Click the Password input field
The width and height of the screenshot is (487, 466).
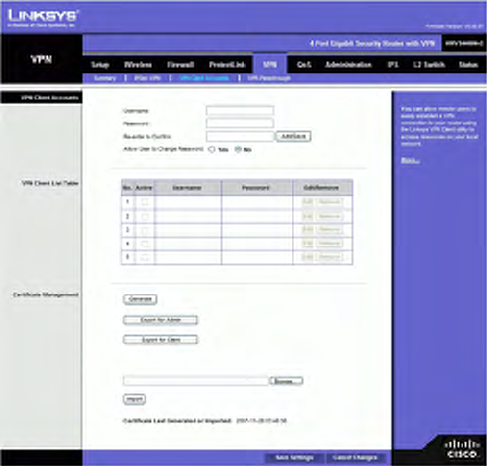coord(240,123)
